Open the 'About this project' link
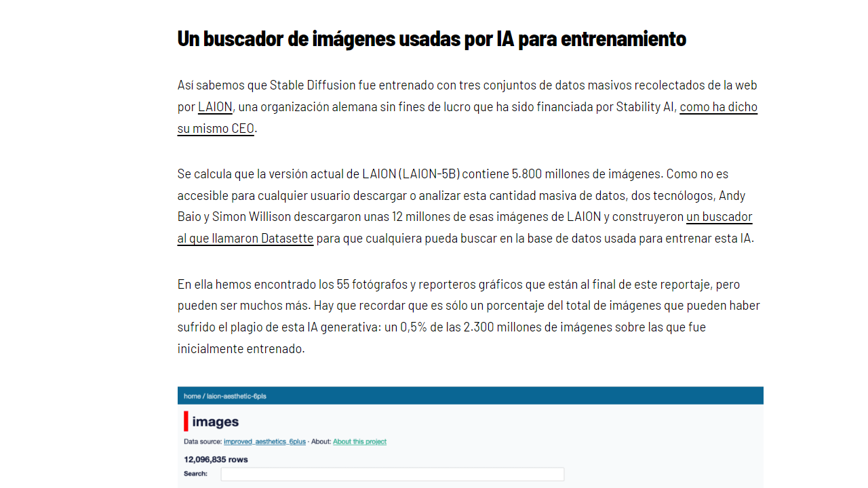This screenshot has height=488, width=868. (x=359, y=441)
